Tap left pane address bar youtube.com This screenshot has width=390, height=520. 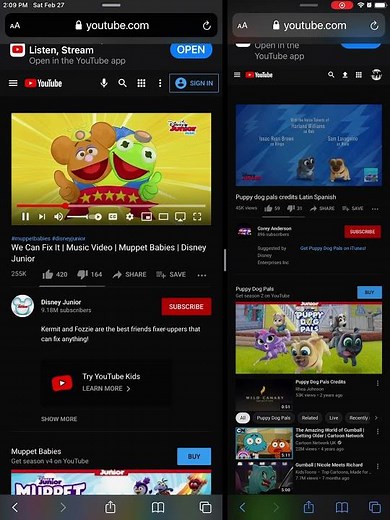coord(112,25)
